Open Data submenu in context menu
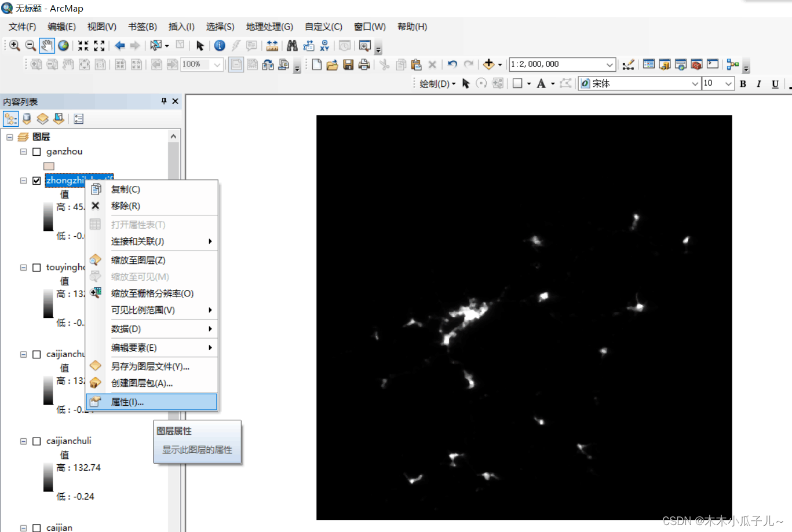 click(151, 328)
